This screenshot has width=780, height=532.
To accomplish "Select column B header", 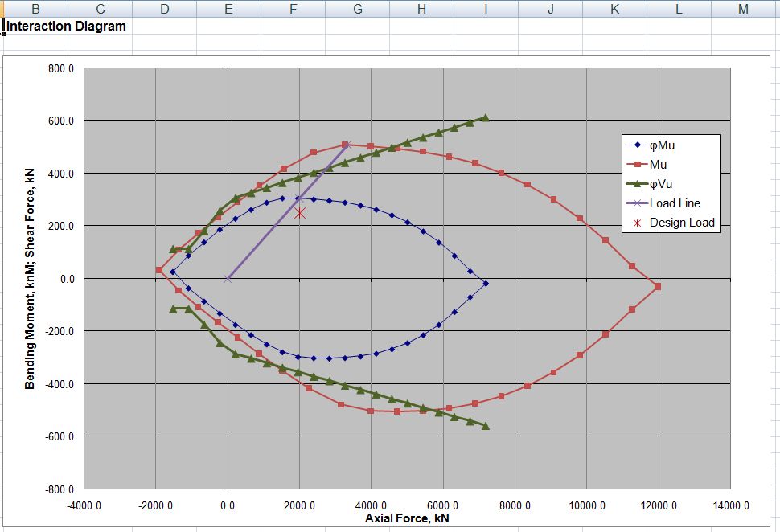I will click(35, 9).
